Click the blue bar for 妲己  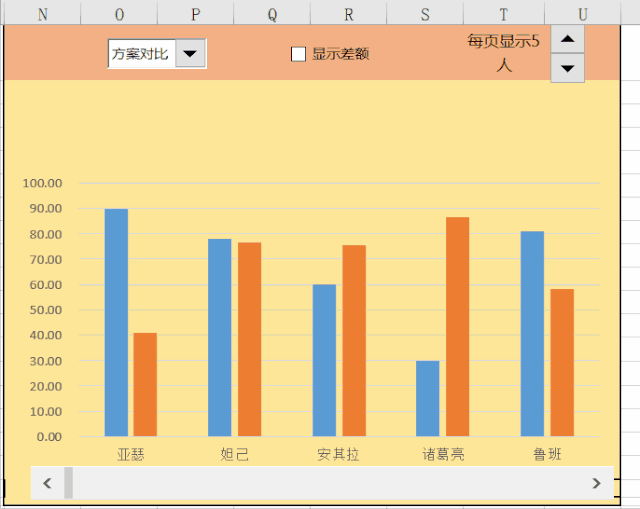tap(220, 338)
